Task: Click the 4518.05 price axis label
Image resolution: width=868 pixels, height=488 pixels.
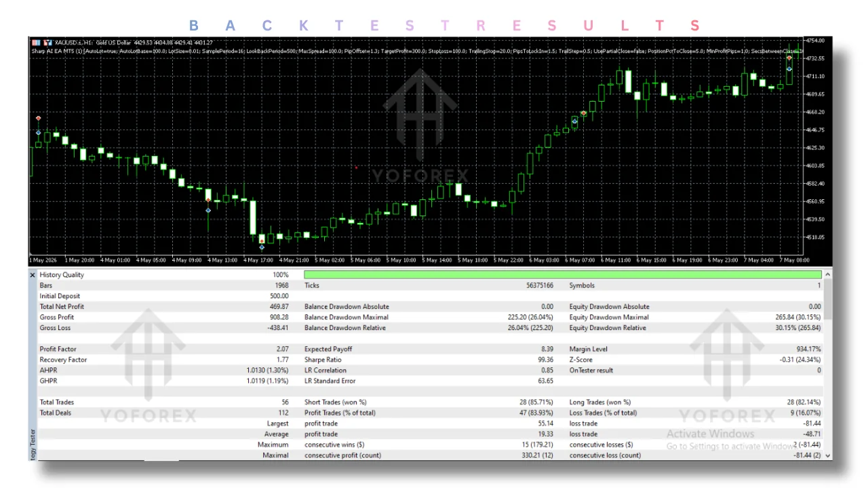Action: (814, 237)
